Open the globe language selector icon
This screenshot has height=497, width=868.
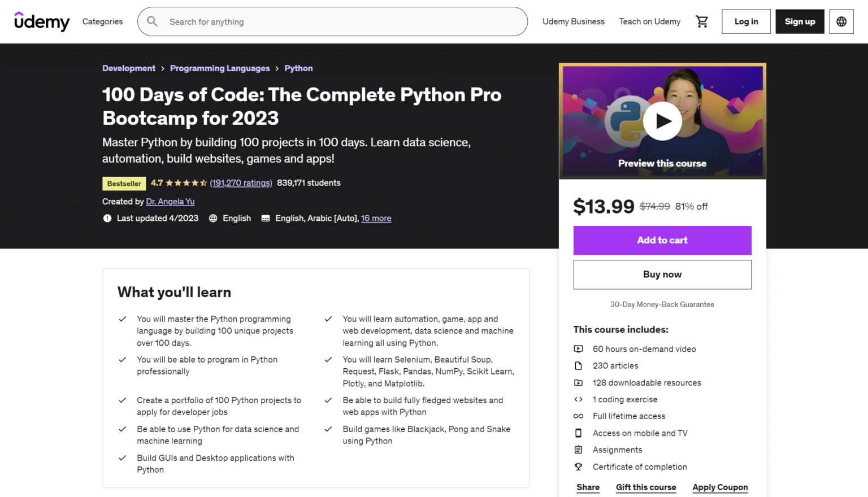tap(841, 21)
